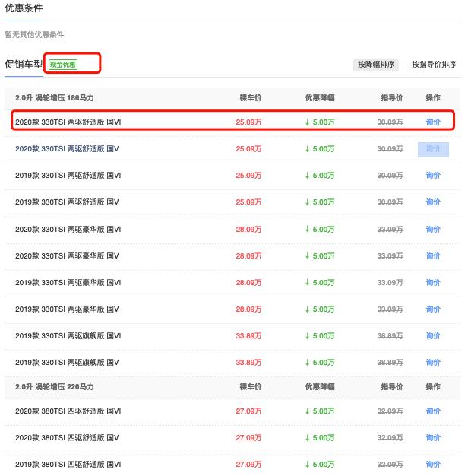
Task: Open model 2019款 330TSI 两驱豪华版 国V
Action: (x=67, y=309)
